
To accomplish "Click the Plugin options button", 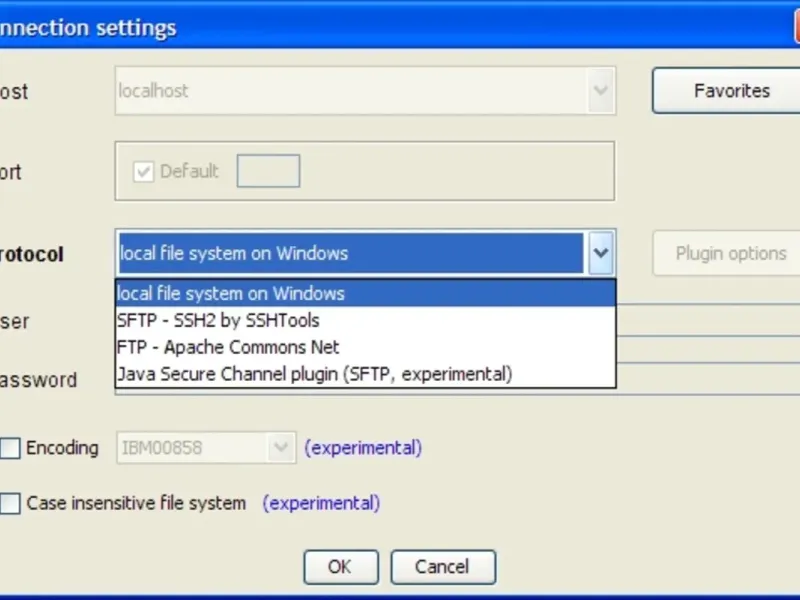I will [x=727, y=253].
